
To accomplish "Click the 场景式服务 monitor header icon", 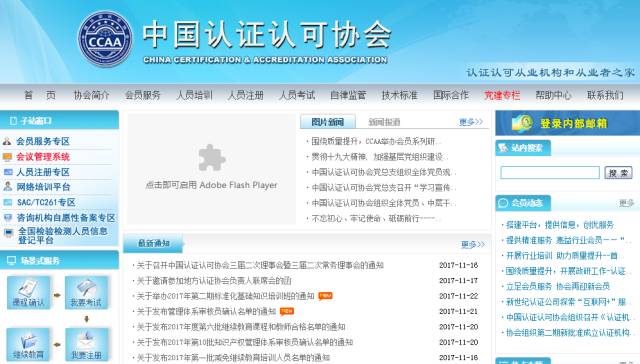I will click(12, 260).
